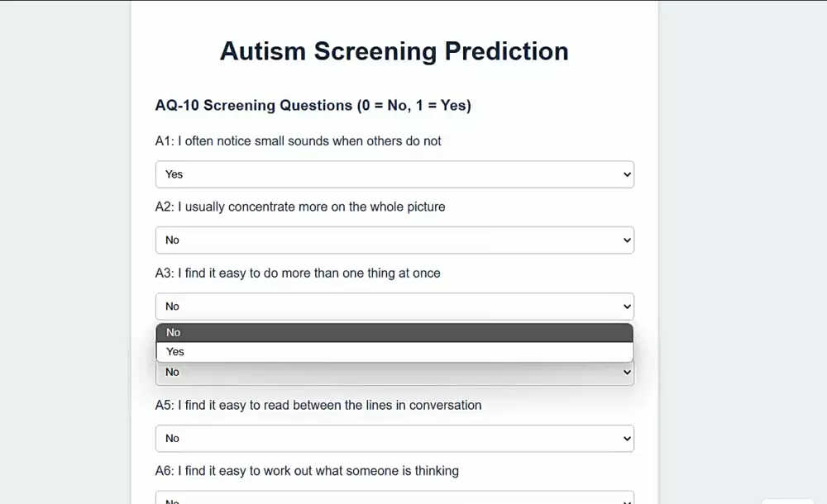Open the dropdown under question A5
This screenshot has height=504, width=827.
[394, 438]
